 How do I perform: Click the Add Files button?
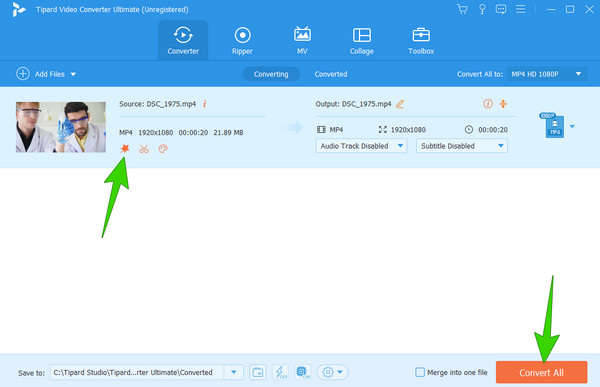pos(46,74)
